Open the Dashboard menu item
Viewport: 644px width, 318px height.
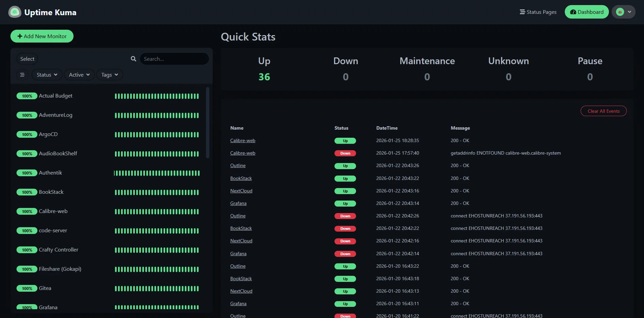[x=586, y=12]
